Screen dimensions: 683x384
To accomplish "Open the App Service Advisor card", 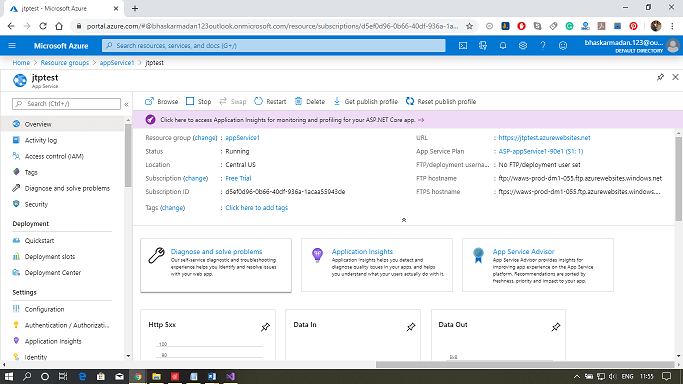I will (x=538, y=265).
